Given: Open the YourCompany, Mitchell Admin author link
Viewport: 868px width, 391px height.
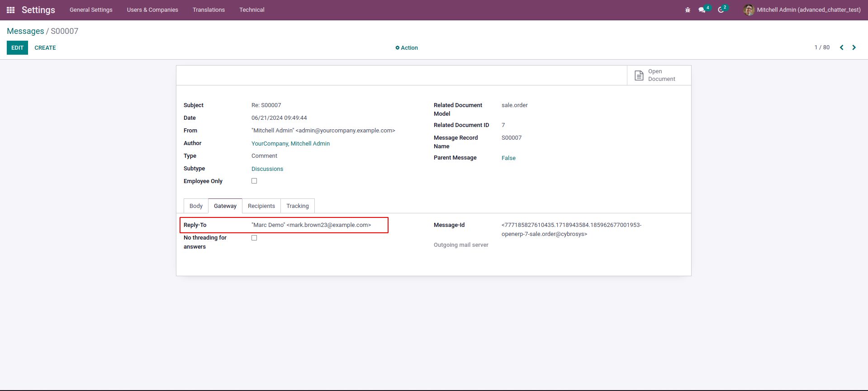Looking at the screenshot, I should tap(290, 144).
